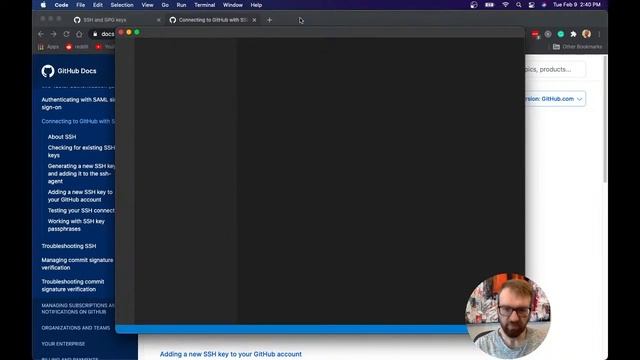Open the Version: GitHub.com dropdown
The image size is (640, 360).
555,99
